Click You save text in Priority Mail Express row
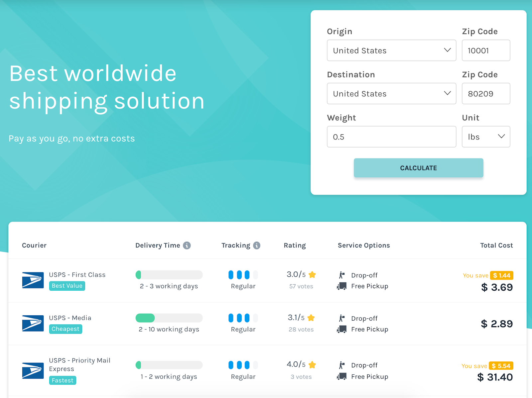This screenshot has width=532, height=398. [x=474, y=366]
